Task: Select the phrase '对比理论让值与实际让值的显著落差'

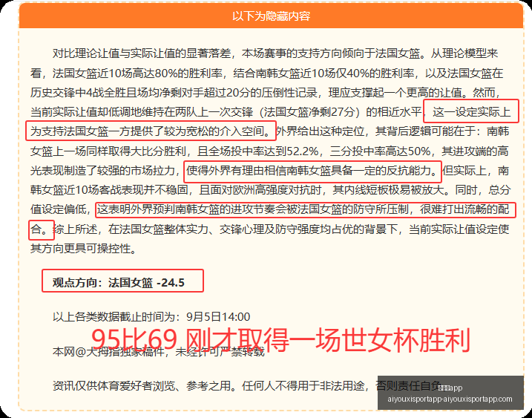Action: 142,53
